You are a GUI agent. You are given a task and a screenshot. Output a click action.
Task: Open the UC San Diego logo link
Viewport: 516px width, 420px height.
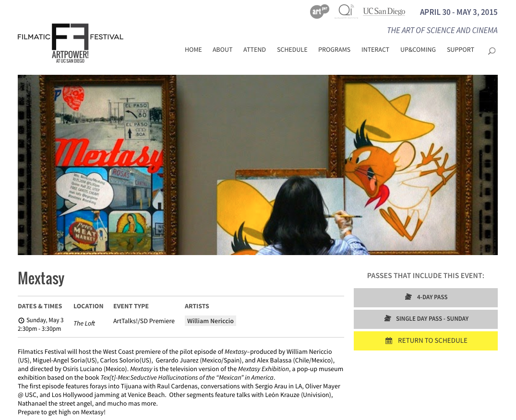[x=384, y=11]
